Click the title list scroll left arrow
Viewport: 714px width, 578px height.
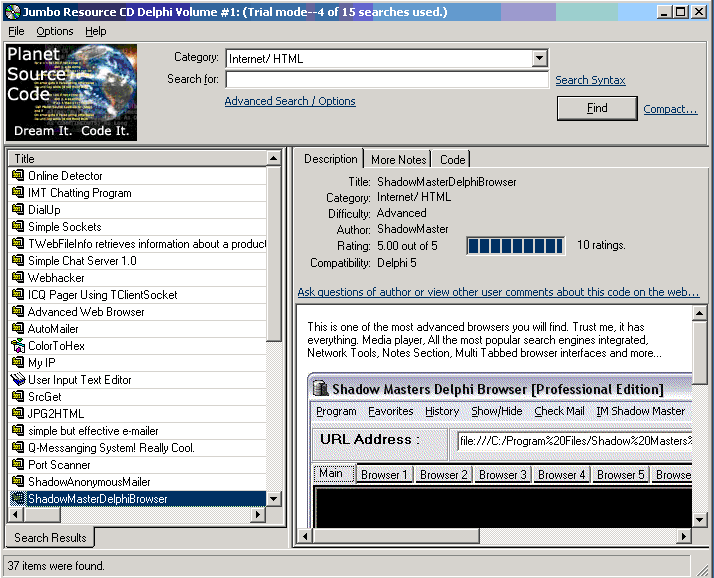click(x=16, y=514)
